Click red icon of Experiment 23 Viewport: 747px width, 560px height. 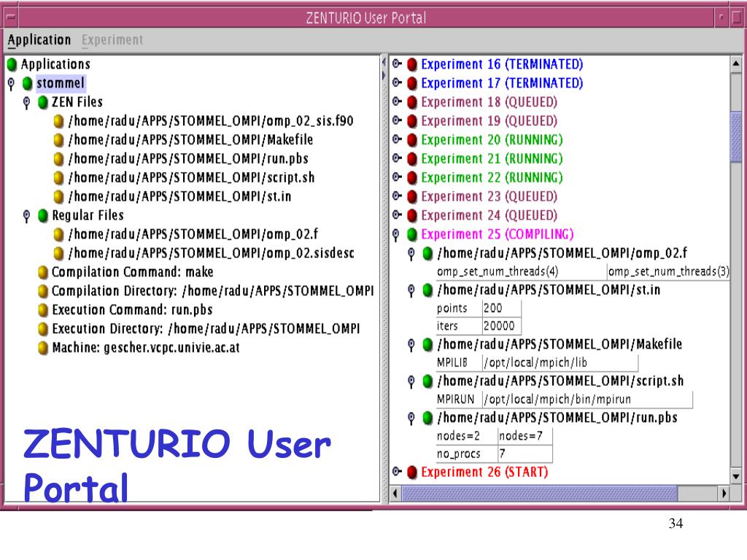click(413, 197)
